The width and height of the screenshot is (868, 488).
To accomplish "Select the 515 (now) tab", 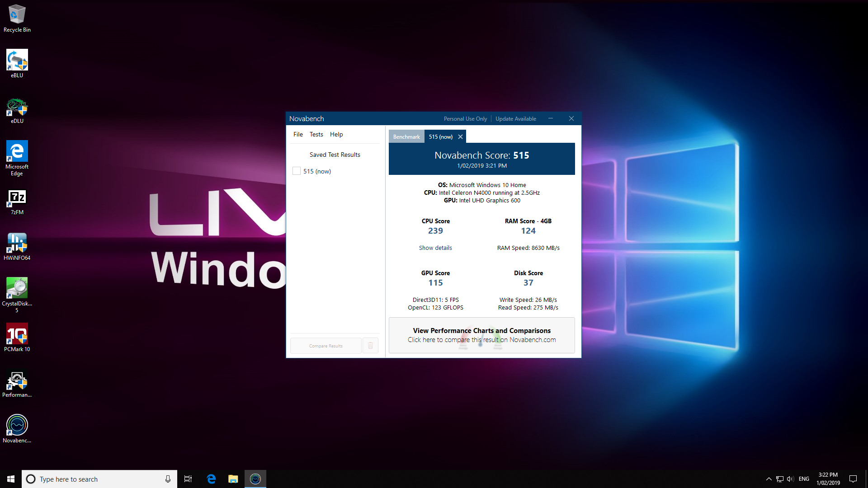I will [x=441, y=137].
